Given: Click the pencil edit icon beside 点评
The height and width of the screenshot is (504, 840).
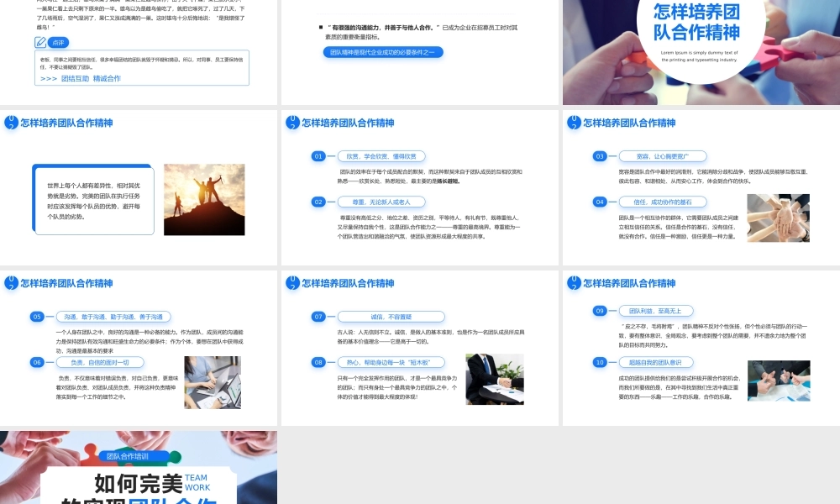Looking at the screenshot, I should coord(40,42).
